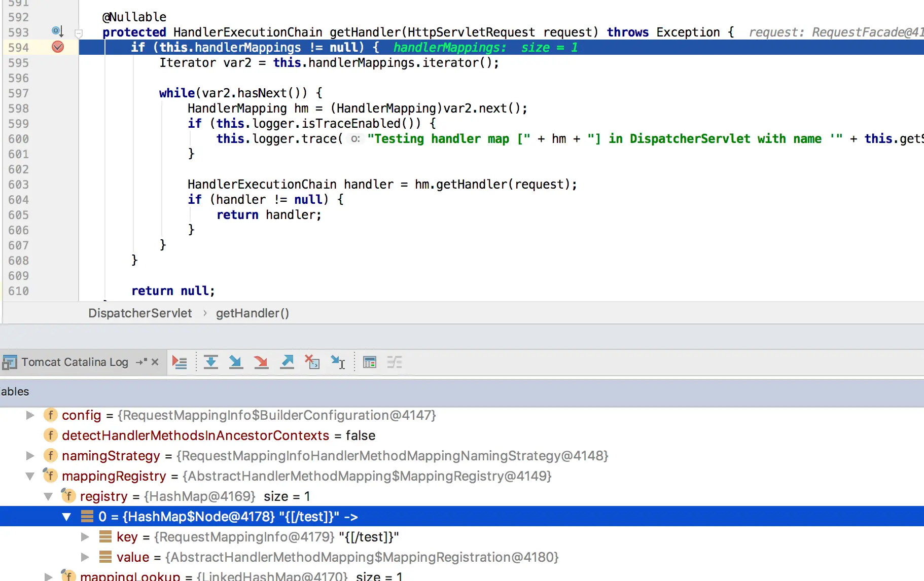Expand the value MappingRegistration node

(x=85, y=557)
